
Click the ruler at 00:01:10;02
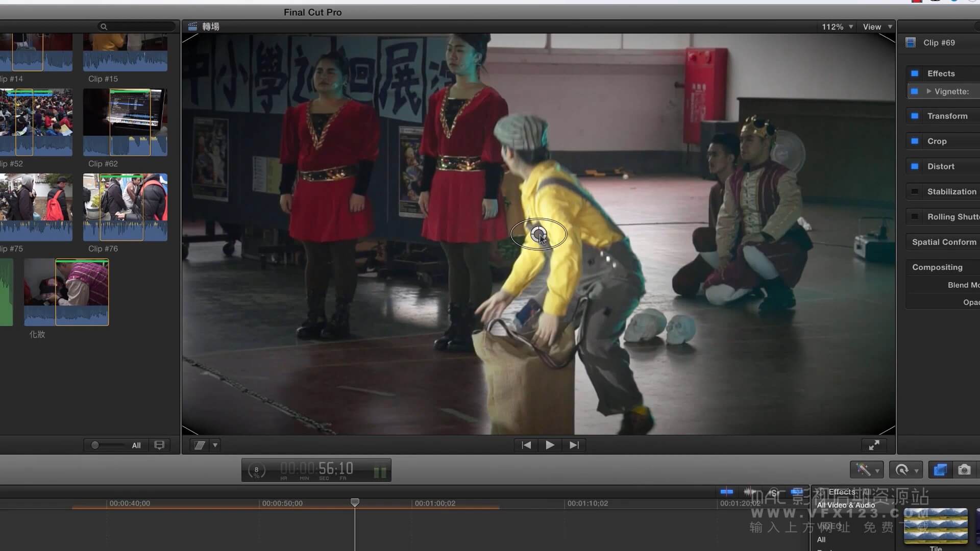587,503
